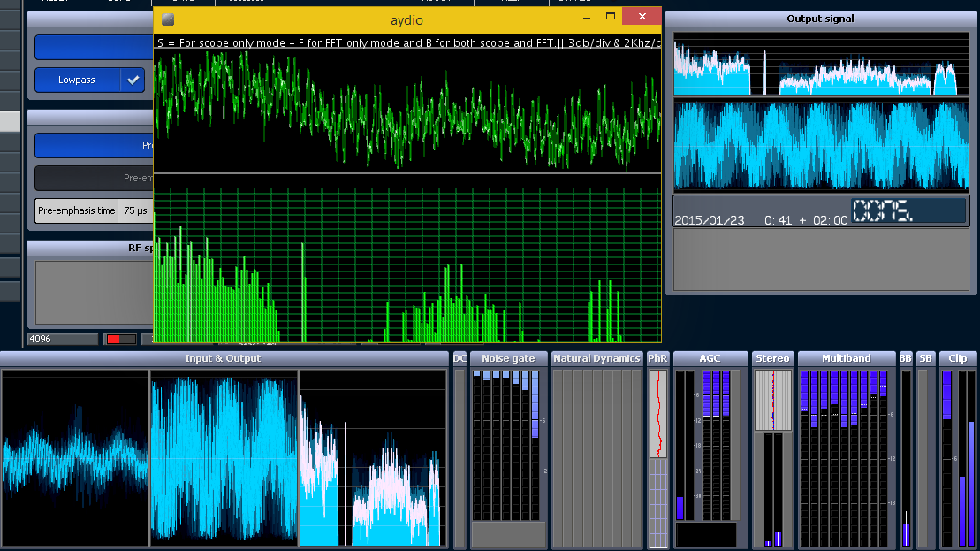Open the Noise gate section header
Screen dimensions: 980x551
coord(508,358)
